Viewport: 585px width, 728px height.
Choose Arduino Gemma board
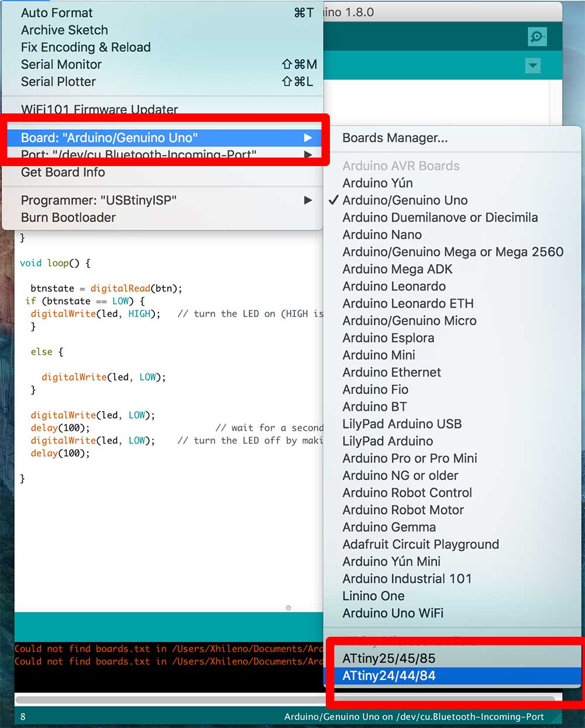[452, 527]
